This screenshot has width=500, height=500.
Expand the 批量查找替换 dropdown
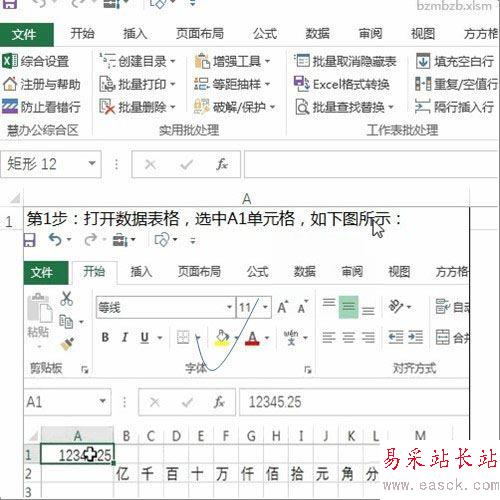pyautogui.click(x=391, y=107)
